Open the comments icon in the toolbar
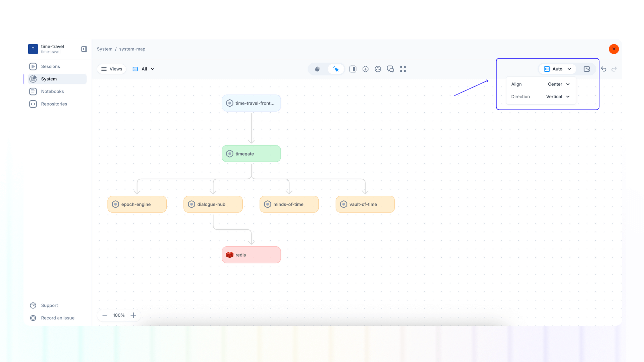The image size is (644, 362). pyautogui.click(x=390, y=69)
